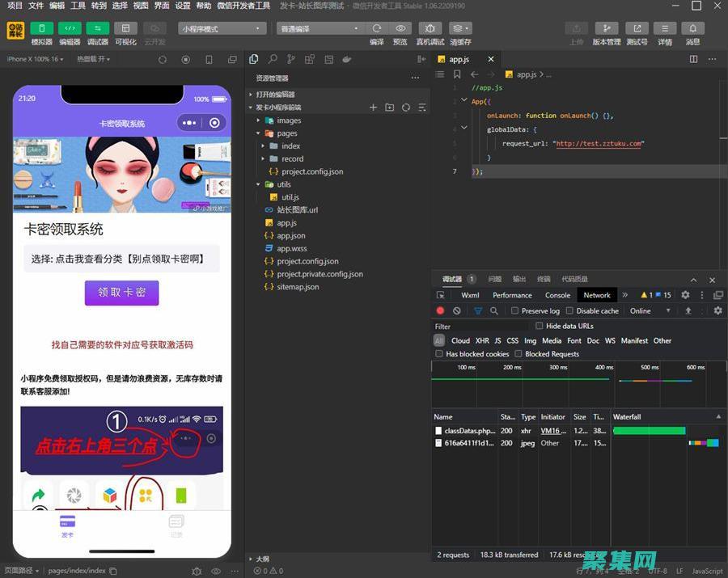Click the red record network log button
This screenshot has width=728, height=578.
click(x=441, y=310)
